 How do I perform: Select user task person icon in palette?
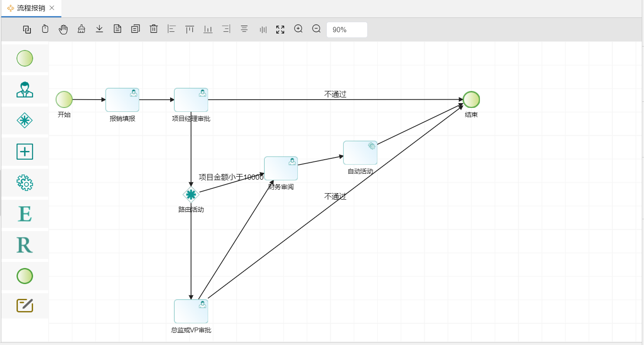(x=25, y=89)
